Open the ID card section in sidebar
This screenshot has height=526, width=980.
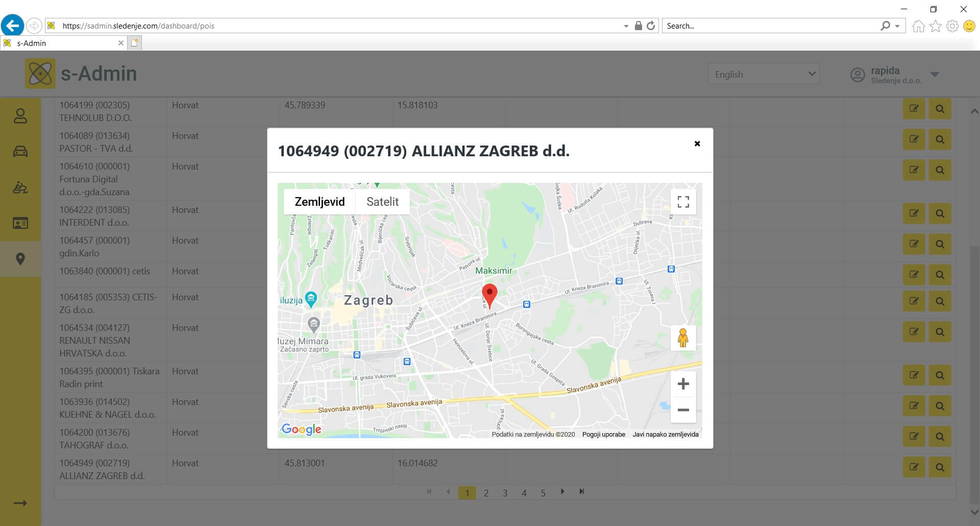(20, 223)
